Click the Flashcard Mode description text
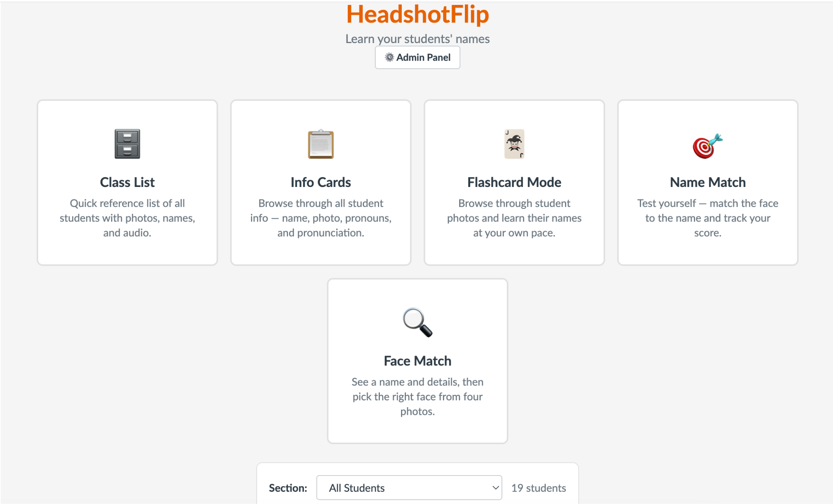 (x=514, y=218)
